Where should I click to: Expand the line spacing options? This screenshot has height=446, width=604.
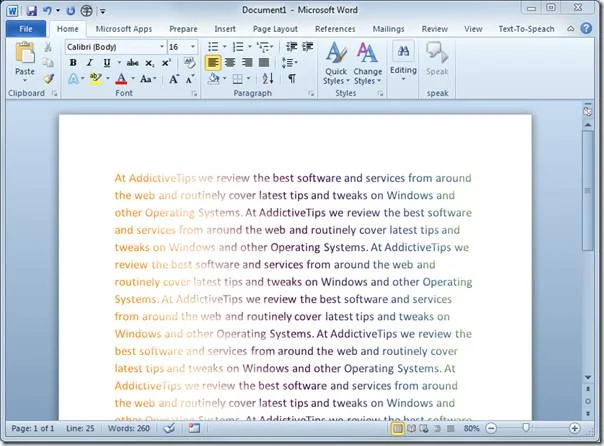(x=290, y=63)
